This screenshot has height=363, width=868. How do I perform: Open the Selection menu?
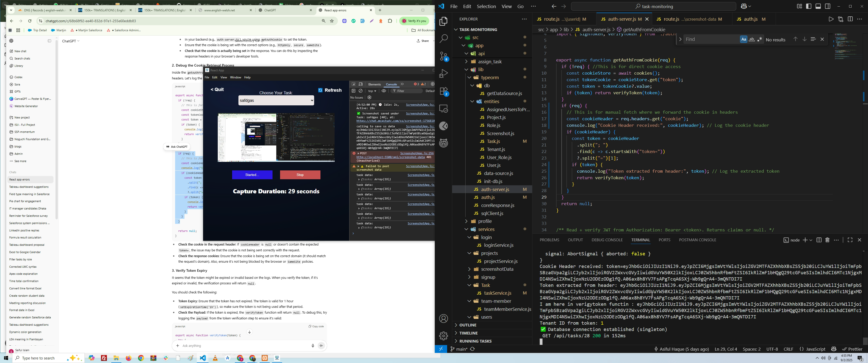tap(486, 6)
